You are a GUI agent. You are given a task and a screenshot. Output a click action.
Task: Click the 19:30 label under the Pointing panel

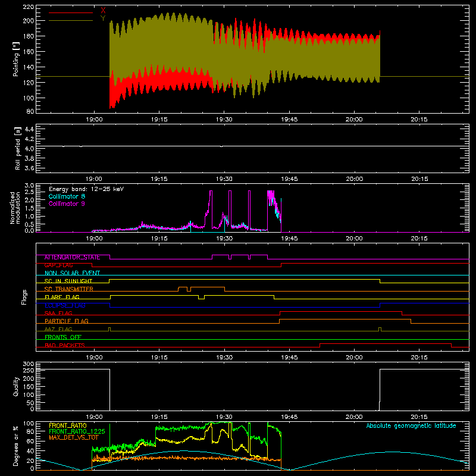click(x=224, y=120)
